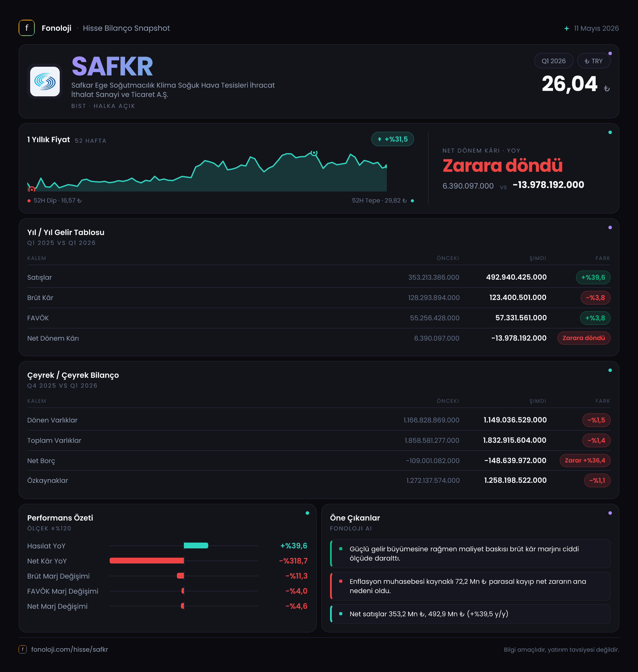This screenshot has height=672, width=638.
Task: Click the Brüt Kâr −%3,8 change badge
Action: coord(595,298)
